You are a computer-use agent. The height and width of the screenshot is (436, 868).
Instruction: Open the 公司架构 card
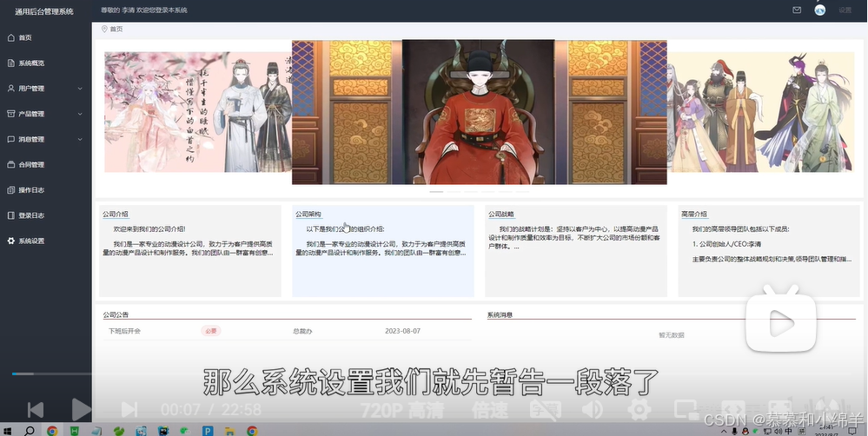coord(383,251)
